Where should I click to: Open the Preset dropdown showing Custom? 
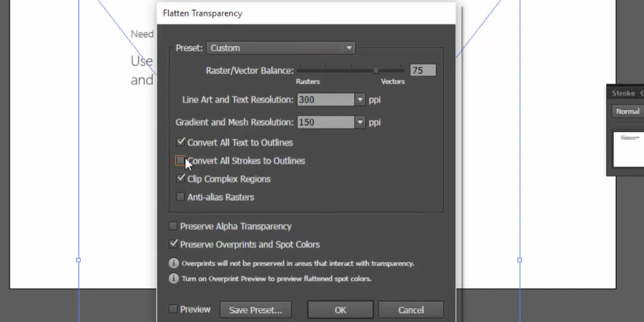click(x=281, y=48)
